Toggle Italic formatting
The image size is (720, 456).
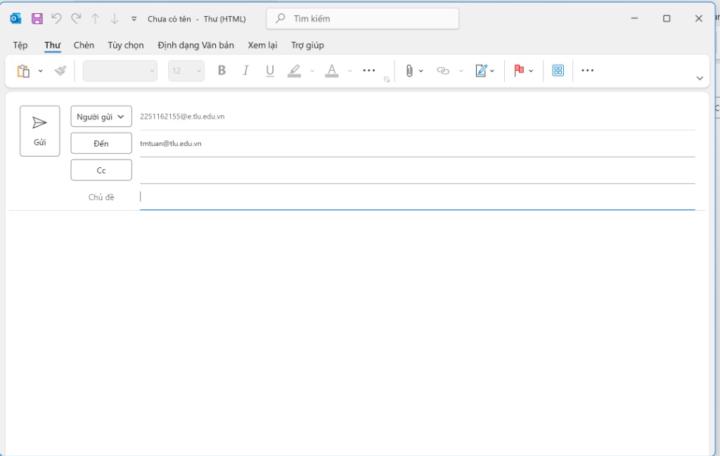(x=246, y=70)
